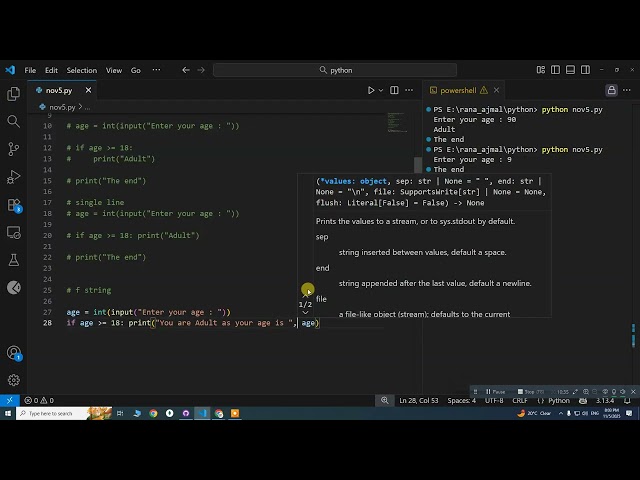Open the Selection menu
This screenshot has width=640, height=480.
[x=82, y=70]
